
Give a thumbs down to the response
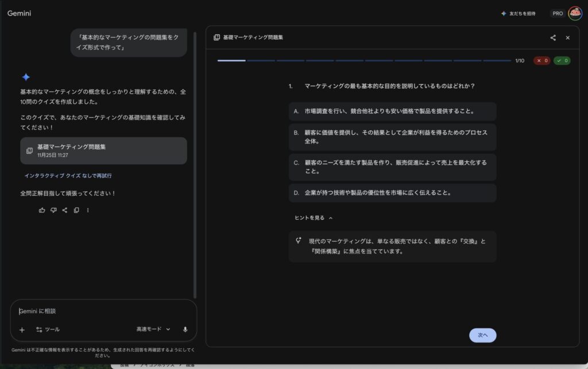tap(53, 210)
